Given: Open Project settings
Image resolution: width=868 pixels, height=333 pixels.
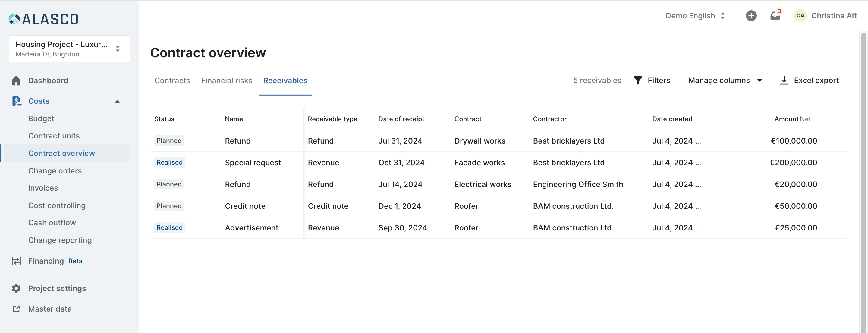Looking at the screenshot, I should [57, 288].
